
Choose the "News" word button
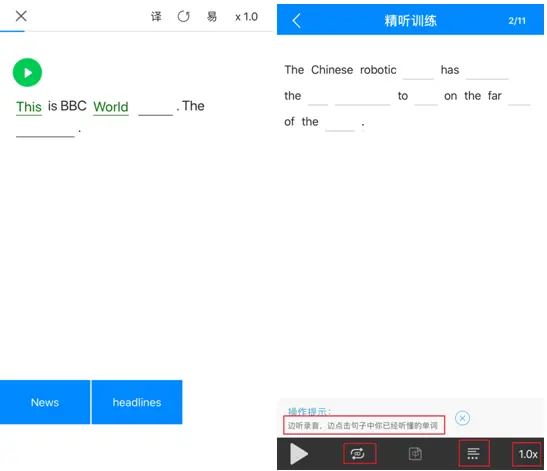pos(45,402)
